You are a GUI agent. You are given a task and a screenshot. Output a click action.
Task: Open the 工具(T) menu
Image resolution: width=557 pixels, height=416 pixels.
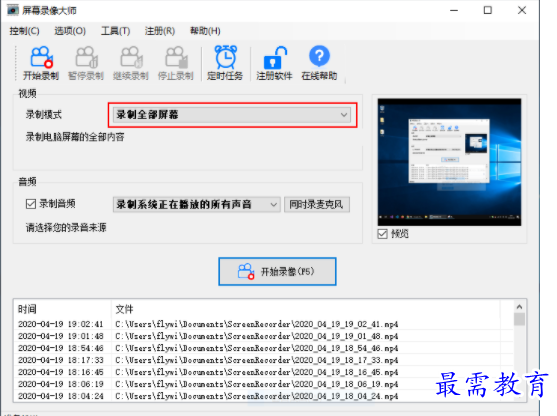[x=115, y=31]
